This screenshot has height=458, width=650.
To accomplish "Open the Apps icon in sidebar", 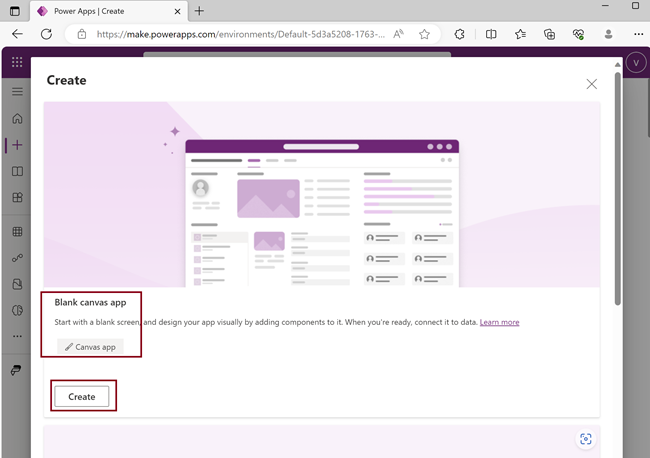I will tap(17, 197).
